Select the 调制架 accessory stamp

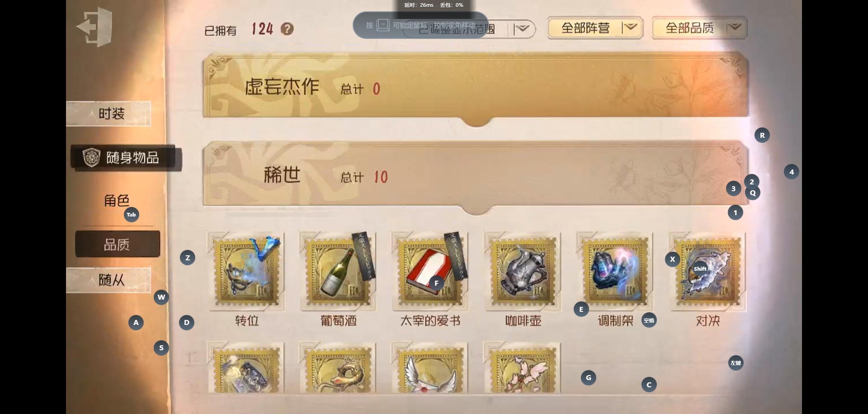click(x=615, y=271)
